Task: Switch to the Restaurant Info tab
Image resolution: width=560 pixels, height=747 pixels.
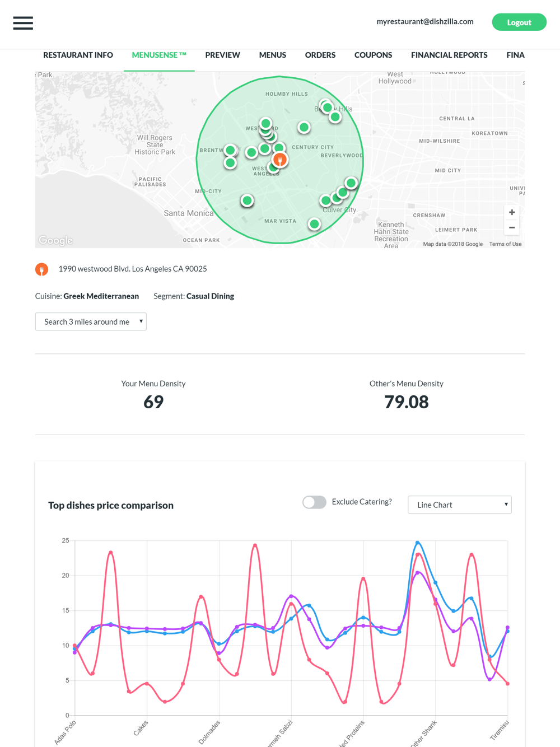Action: coord(78,55)
